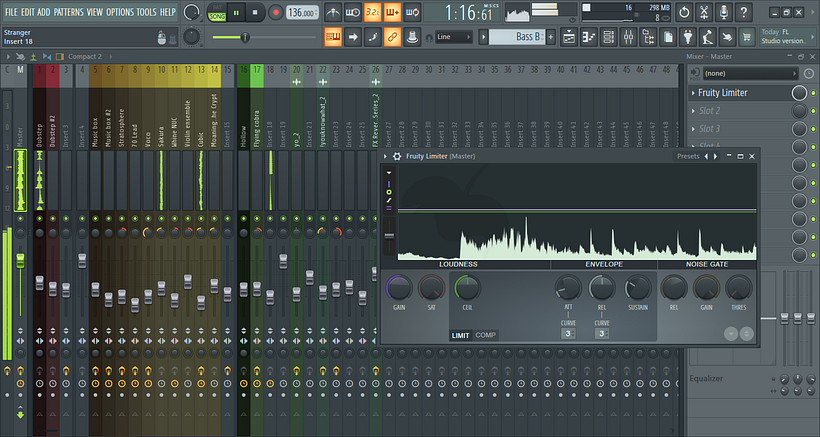The width and height of the screenshot is (820, 437).
Task: Open the OPTIONS menu
Action: click(x=119, y=12)
